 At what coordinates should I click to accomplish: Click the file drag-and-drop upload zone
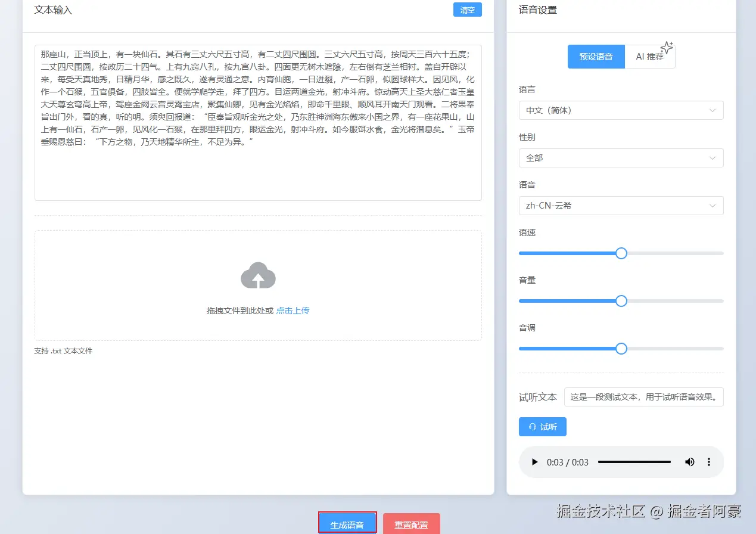pos(258,285)
